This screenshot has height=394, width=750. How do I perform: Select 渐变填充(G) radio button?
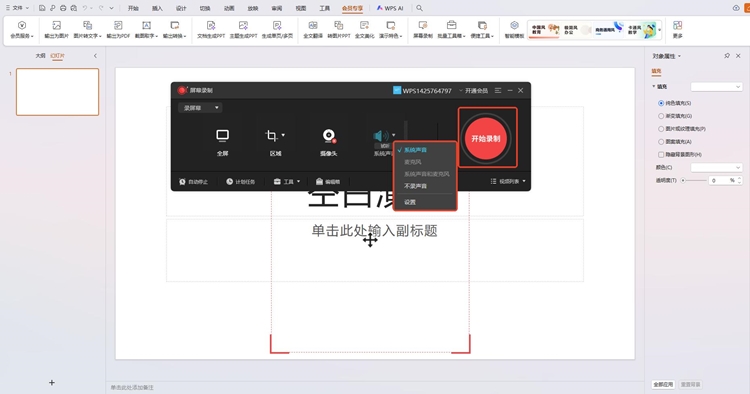tap(661, 116)
